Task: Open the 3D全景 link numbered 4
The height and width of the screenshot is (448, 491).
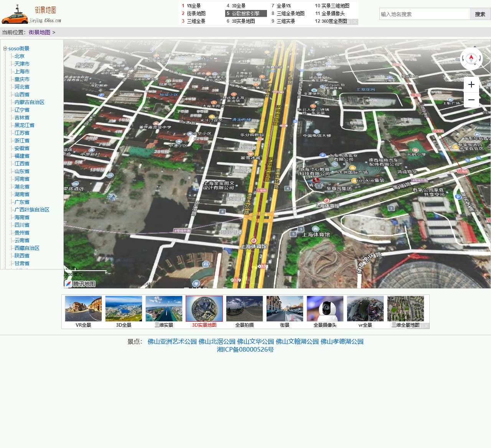Action: coord(239,6)
